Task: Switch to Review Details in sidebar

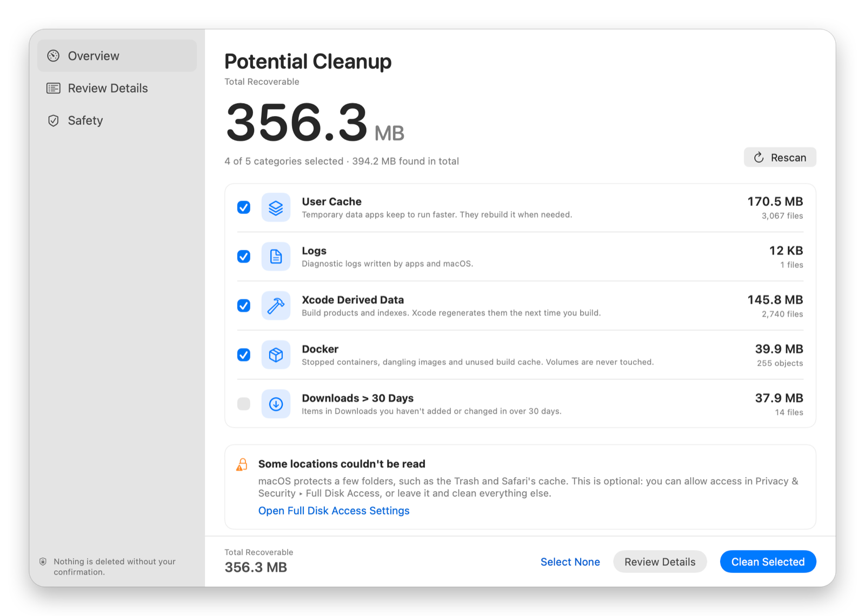Action: pyautogui.click(x=117, y=88)
